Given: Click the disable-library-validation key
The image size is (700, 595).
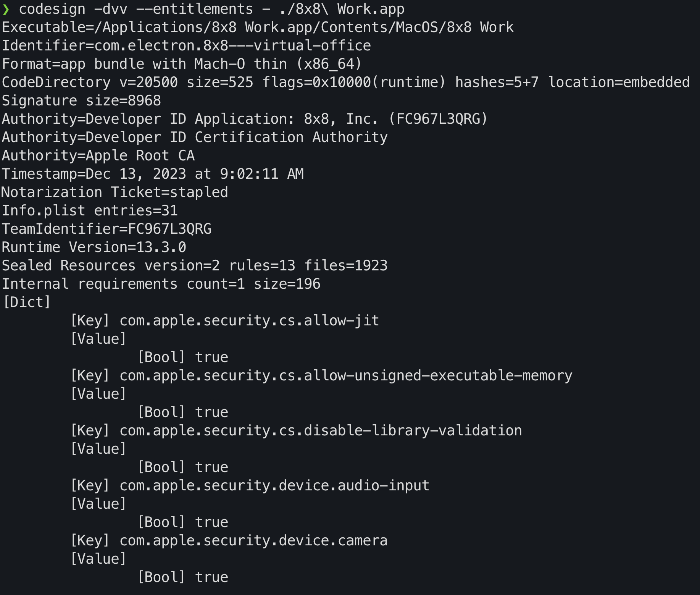Looking at the screenshot, I should click(x=320, y=431).
